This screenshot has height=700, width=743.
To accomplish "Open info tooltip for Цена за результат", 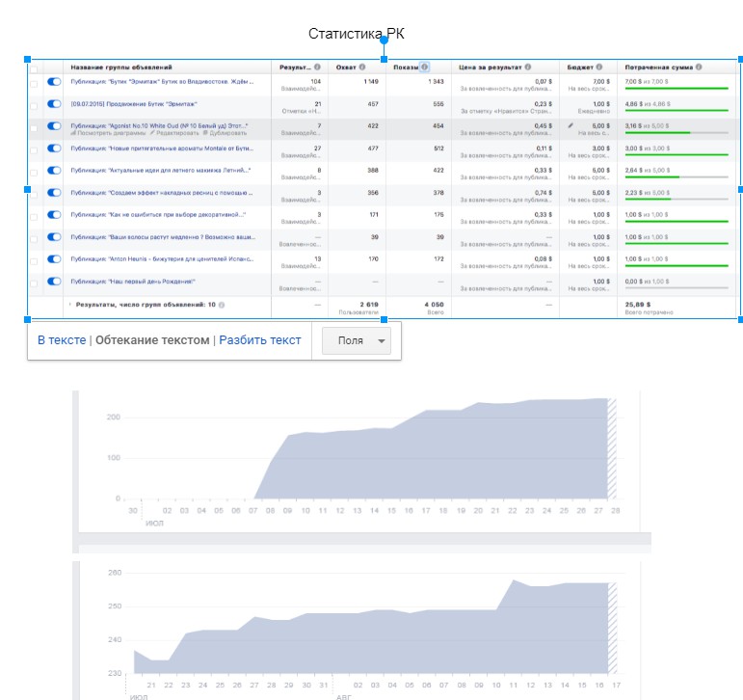I will 528,67.
